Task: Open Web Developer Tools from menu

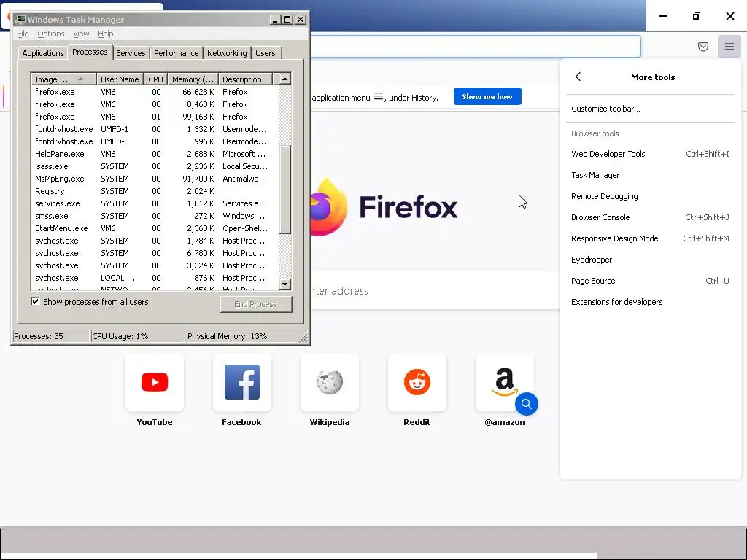Action: tap(651, 154)
